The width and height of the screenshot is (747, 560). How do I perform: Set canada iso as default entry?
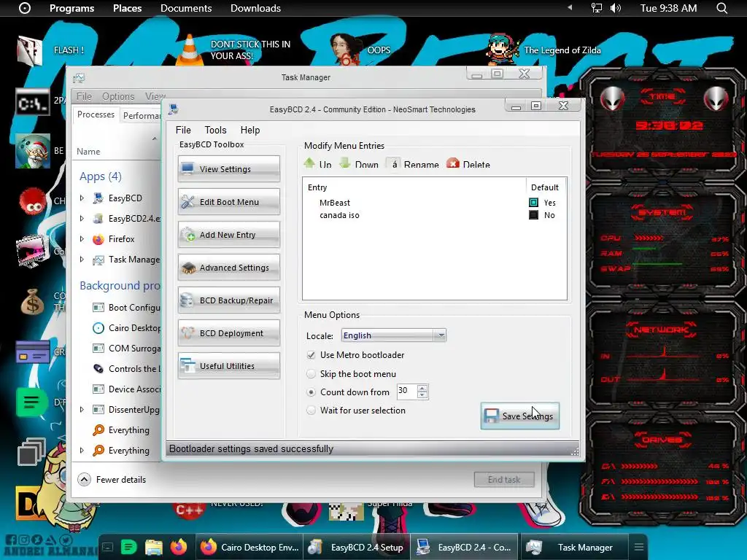click(x=533, y=215)
